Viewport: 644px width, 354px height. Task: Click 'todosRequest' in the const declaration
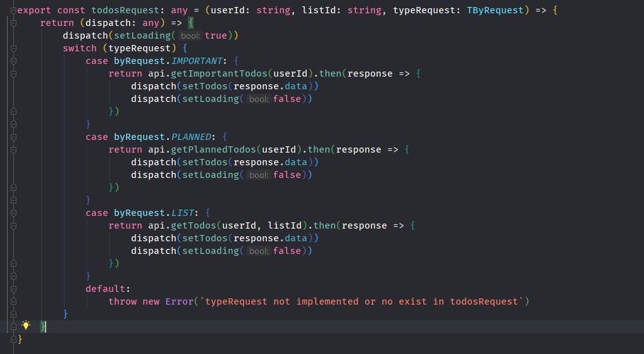pyautogui.click(x=125, y=10)
